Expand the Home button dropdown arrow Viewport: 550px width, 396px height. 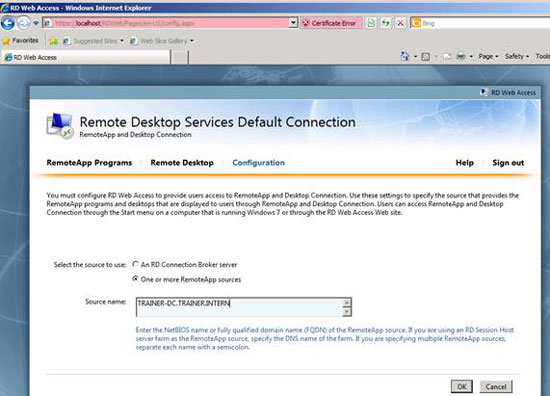(x=415, y=56)
